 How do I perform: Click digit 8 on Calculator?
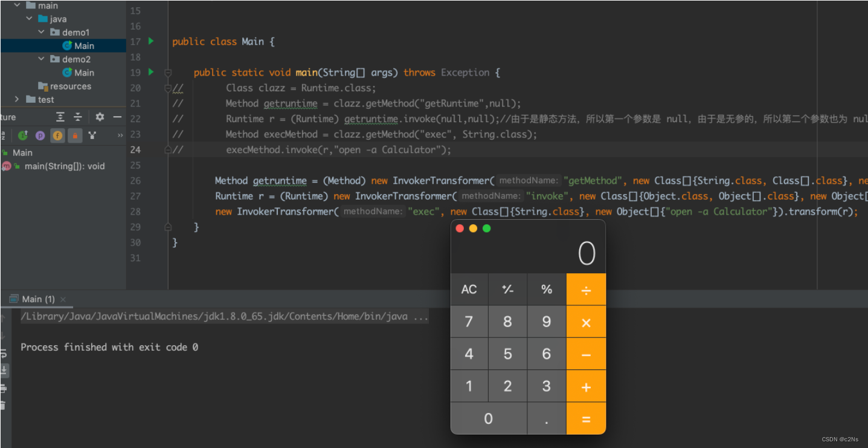[x=507, y=322]
